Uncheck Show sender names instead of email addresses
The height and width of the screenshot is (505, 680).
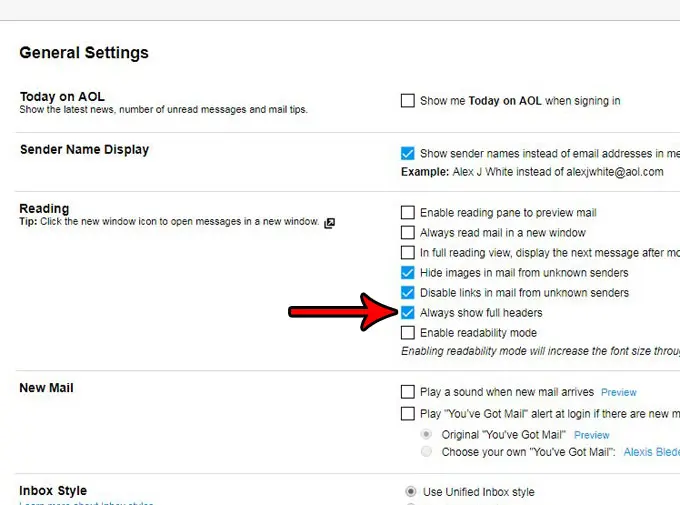[407, 153]
